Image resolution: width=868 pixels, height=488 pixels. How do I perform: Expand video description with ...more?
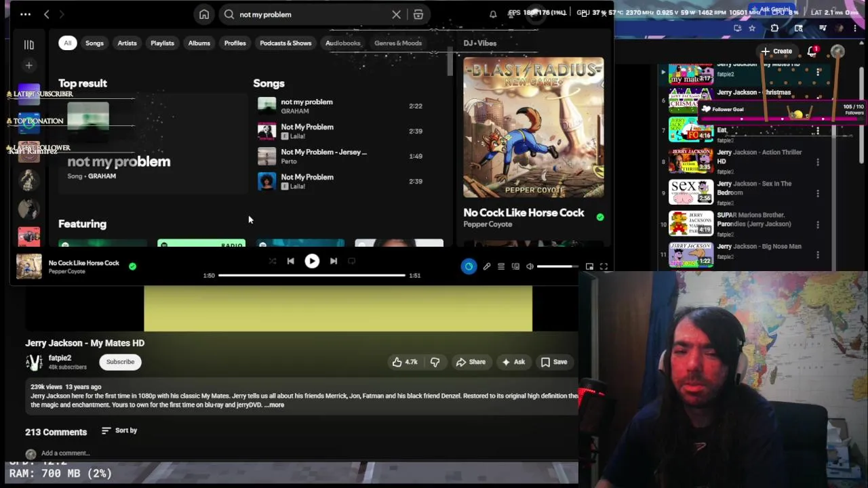tap(275, 405)
